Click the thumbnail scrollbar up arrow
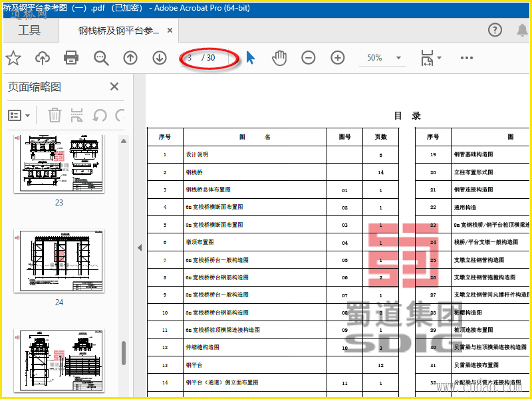Image resolution: width=532 pixels, height=399 pixels. click(124, 141)
